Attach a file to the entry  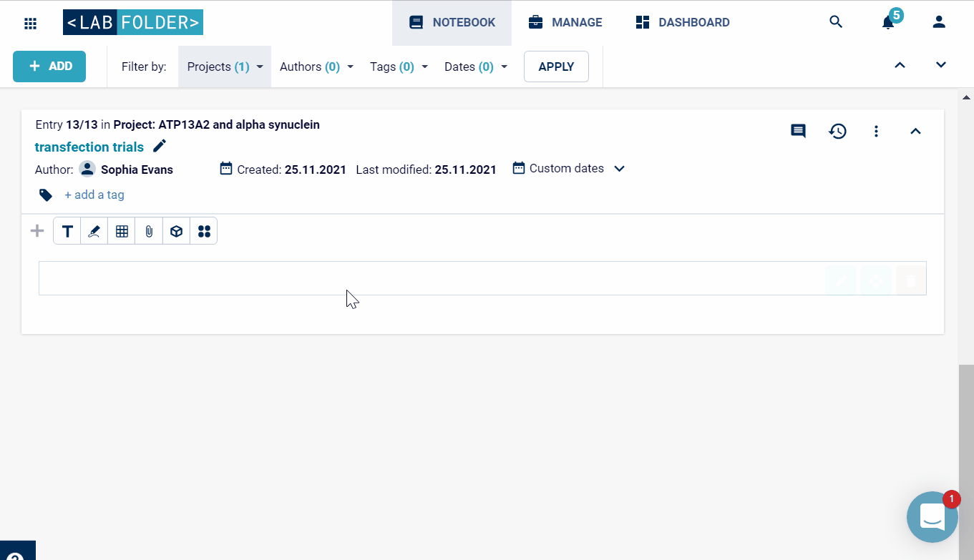[149, 231]
